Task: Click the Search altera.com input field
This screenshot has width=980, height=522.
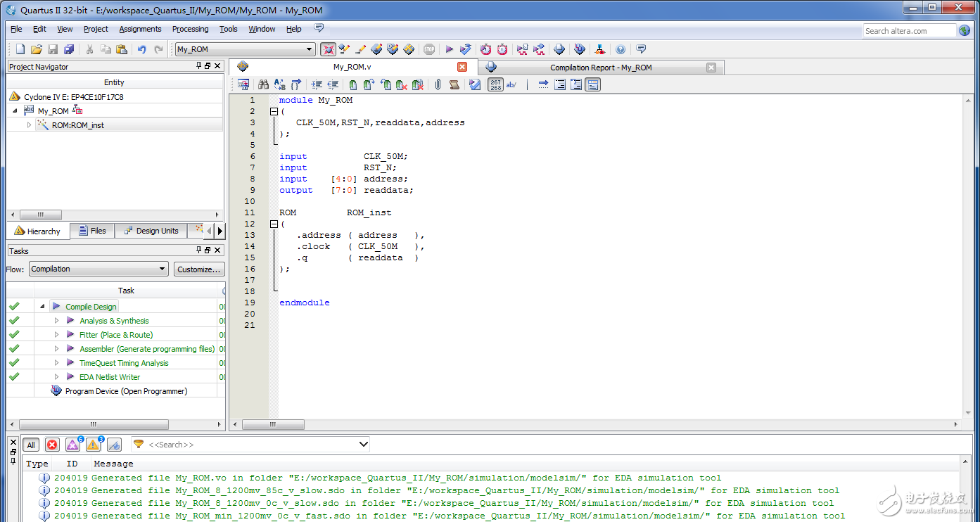Action: [908, 31]
